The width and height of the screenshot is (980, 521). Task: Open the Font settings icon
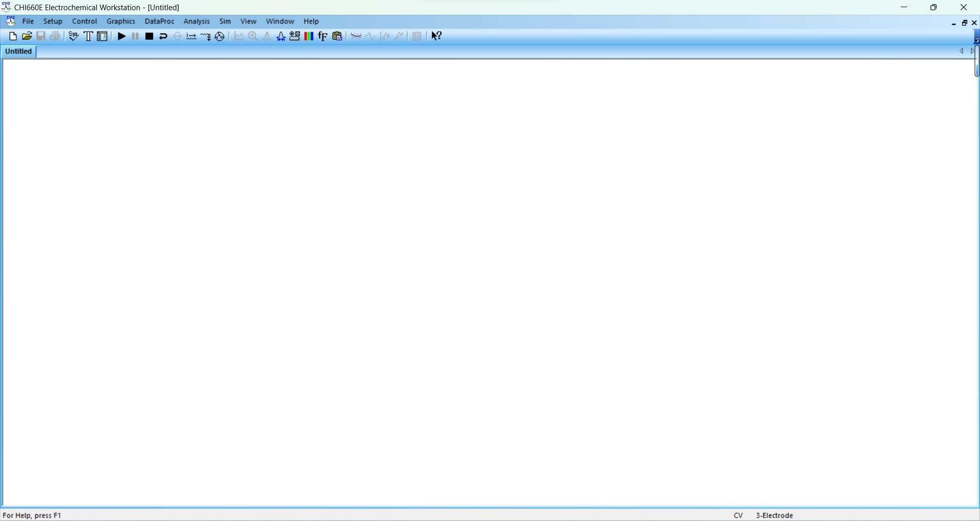324,36
